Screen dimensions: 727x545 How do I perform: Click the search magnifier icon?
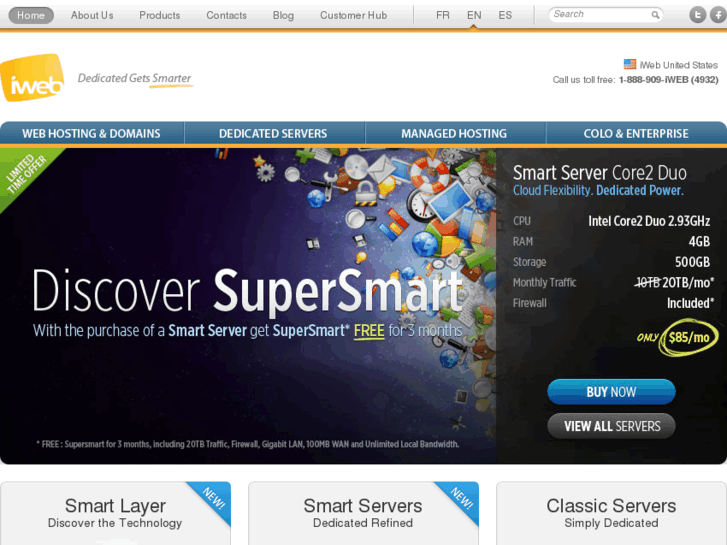(x=655, y=15)
